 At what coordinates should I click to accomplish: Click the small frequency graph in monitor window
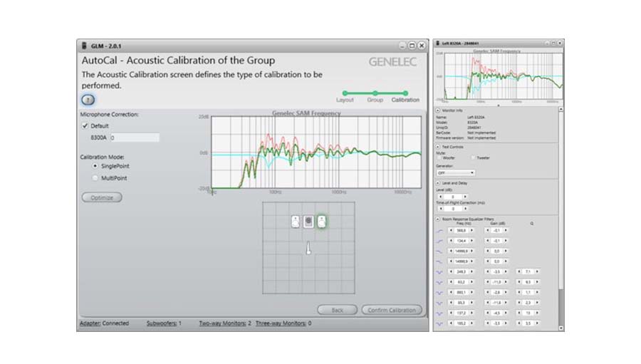click(504, 76)
